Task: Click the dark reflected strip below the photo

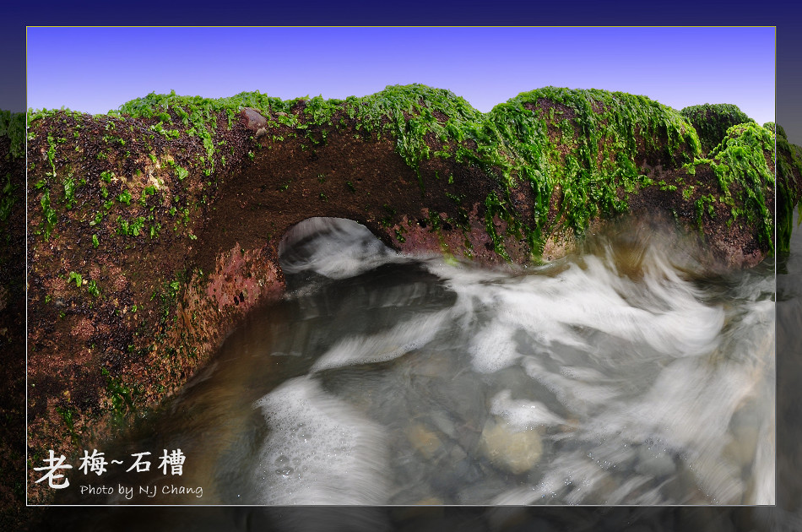Action: (x=401, y=518)
